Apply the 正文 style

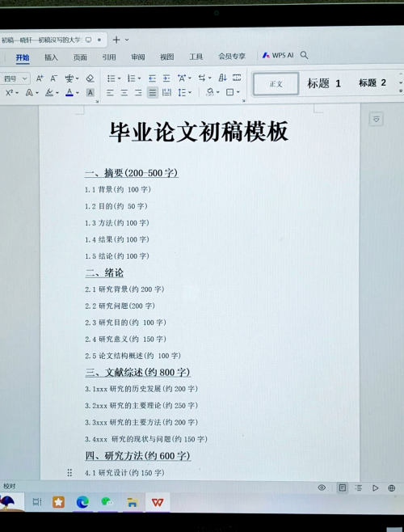276,83
